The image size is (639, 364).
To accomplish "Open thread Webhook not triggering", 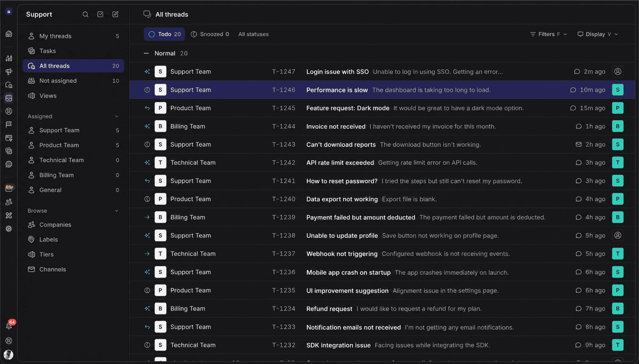I will (x=382, y=254).
